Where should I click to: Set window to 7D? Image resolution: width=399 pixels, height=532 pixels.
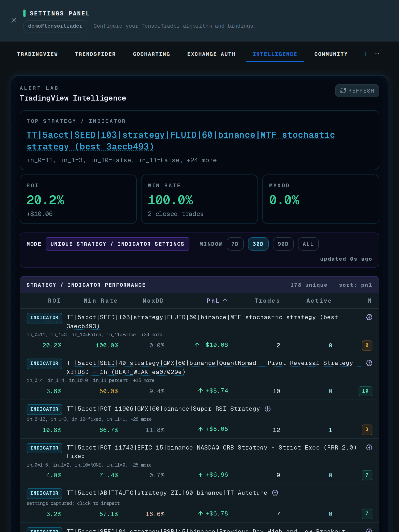coord(235,244)
